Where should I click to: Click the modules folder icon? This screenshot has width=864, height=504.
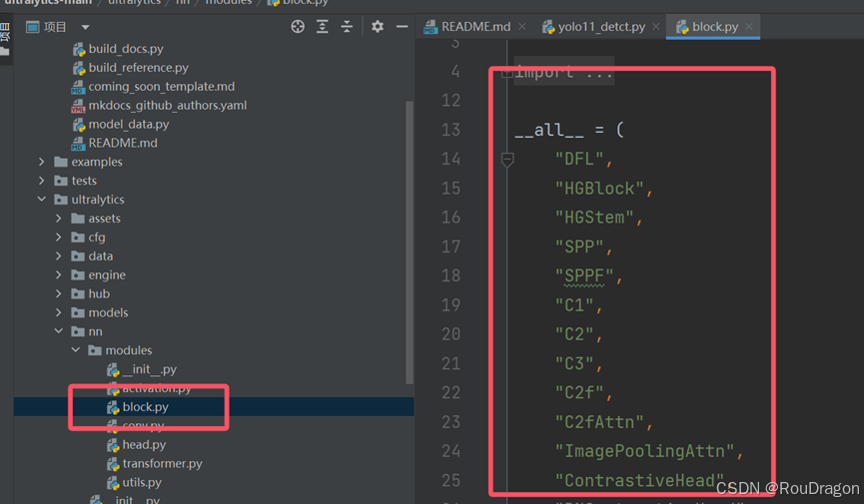pos(95,350)
